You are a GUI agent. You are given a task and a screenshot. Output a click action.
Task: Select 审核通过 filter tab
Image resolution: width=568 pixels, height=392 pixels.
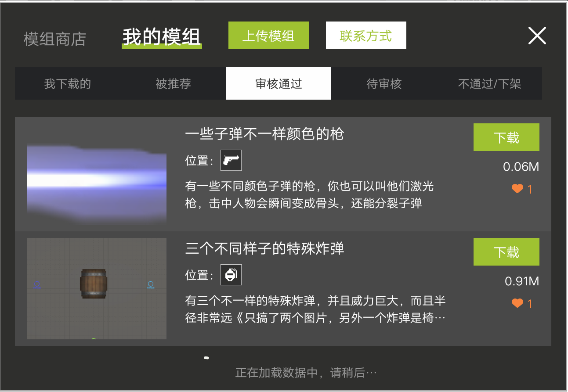(279, 83)
